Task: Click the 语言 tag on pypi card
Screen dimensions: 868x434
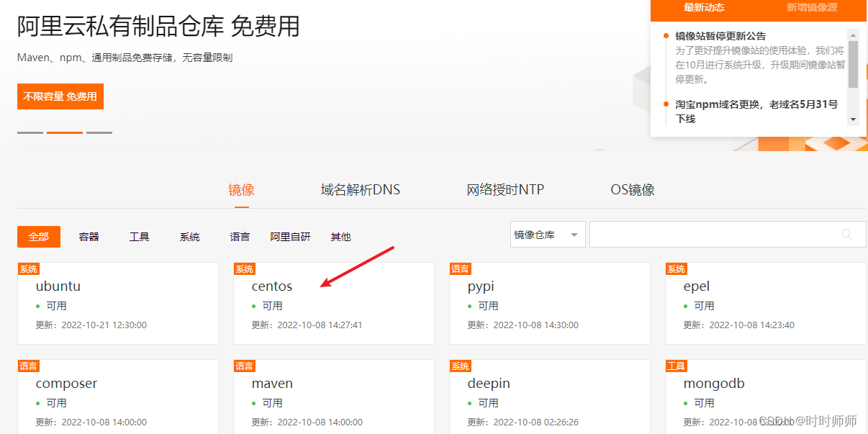Action: tap(461, 269)
